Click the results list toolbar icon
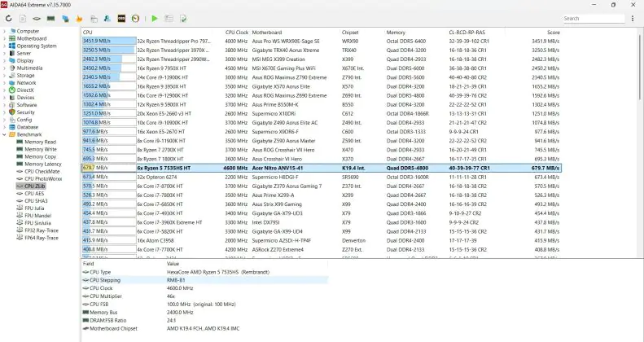Screen dimensions: 644x342 [169, 19]
